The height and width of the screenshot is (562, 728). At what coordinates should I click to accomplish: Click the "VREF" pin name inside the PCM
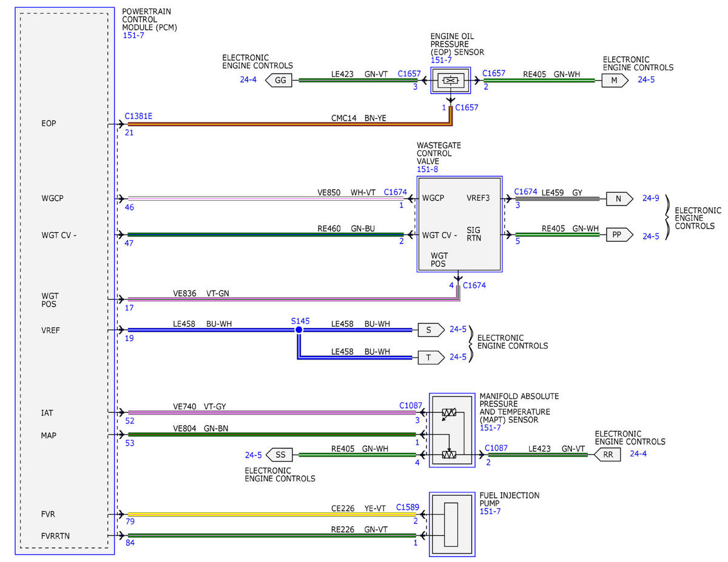52,330
